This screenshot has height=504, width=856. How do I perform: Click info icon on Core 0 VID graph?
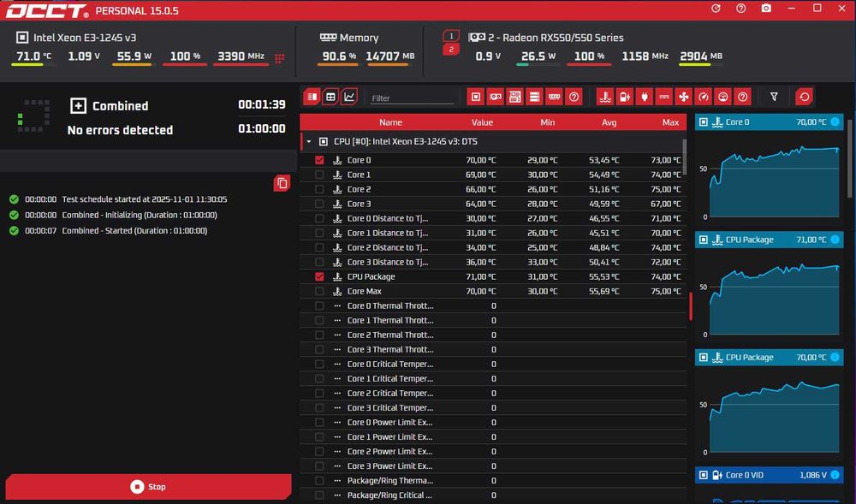835,475
